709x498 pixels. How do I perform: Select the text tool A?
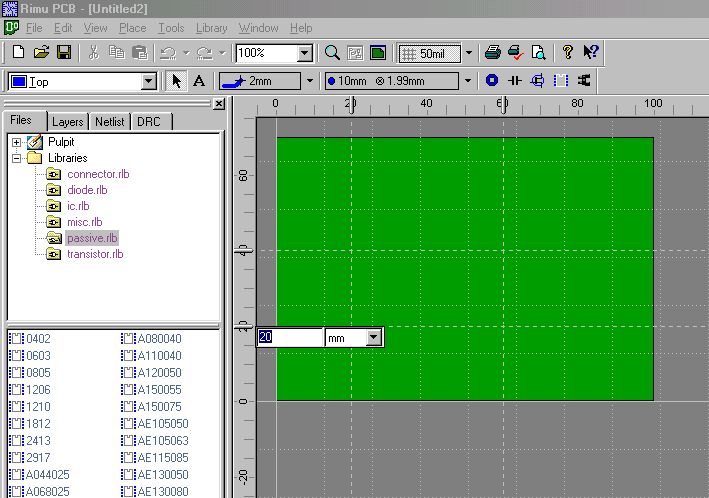point(199,81)
